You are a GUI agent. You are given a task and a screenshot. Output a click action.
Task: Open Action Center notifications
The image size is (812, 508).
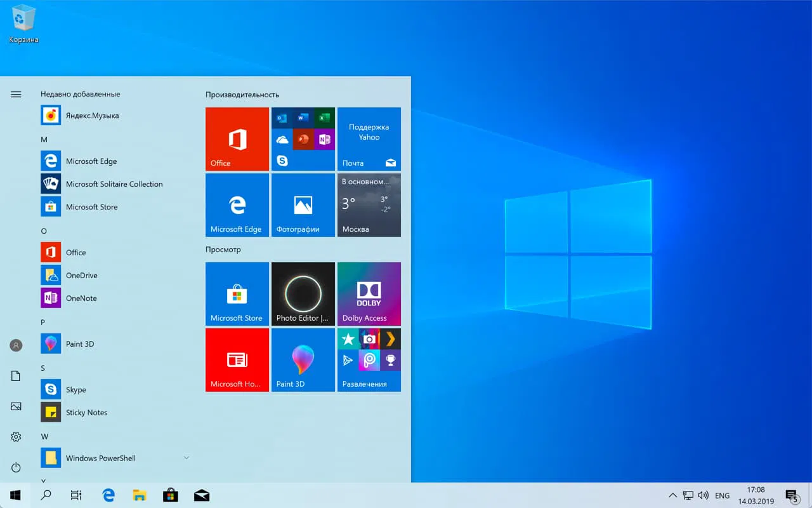792,495
